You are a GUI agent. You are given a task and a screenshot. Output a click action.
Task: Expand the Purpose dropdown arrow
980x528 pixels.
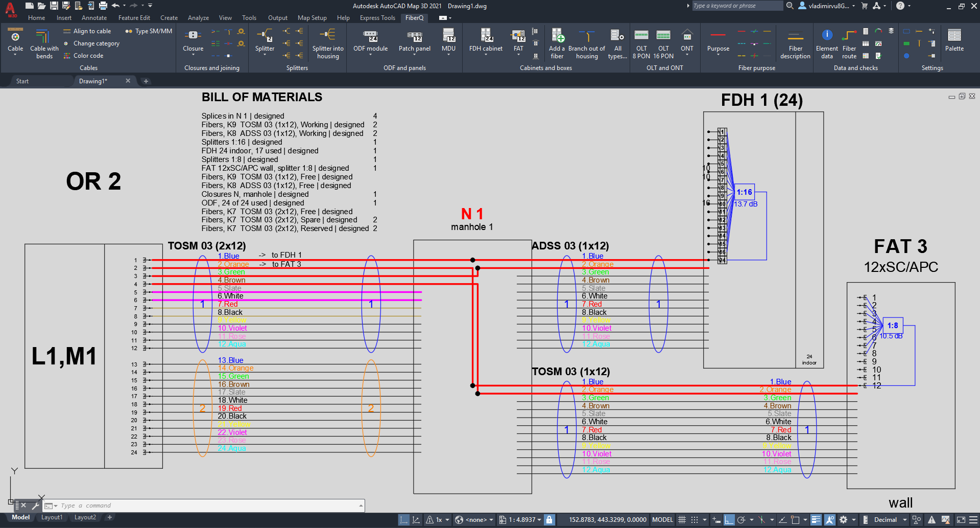[x=718, y=55]
